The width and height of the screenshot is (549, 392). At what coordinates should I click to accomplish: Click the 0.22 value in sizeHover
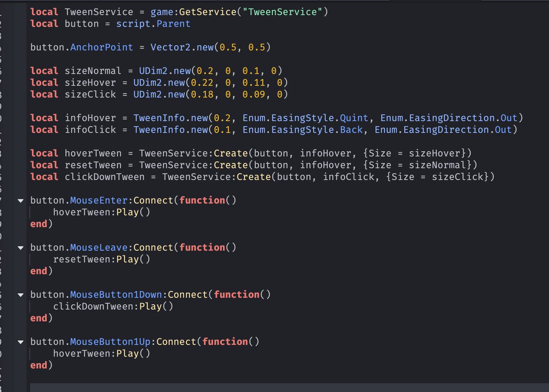(202, 82)
